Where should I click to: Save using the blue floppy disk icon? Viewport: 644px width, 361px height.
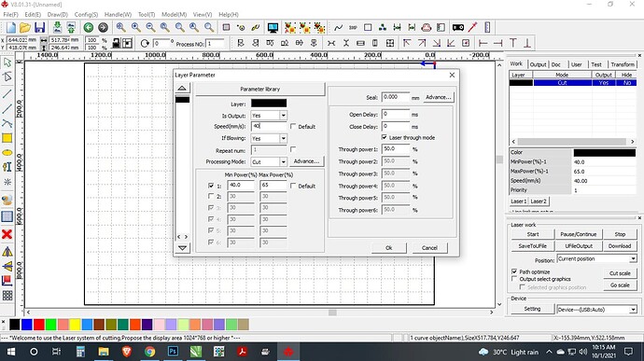tap(39, 27)
